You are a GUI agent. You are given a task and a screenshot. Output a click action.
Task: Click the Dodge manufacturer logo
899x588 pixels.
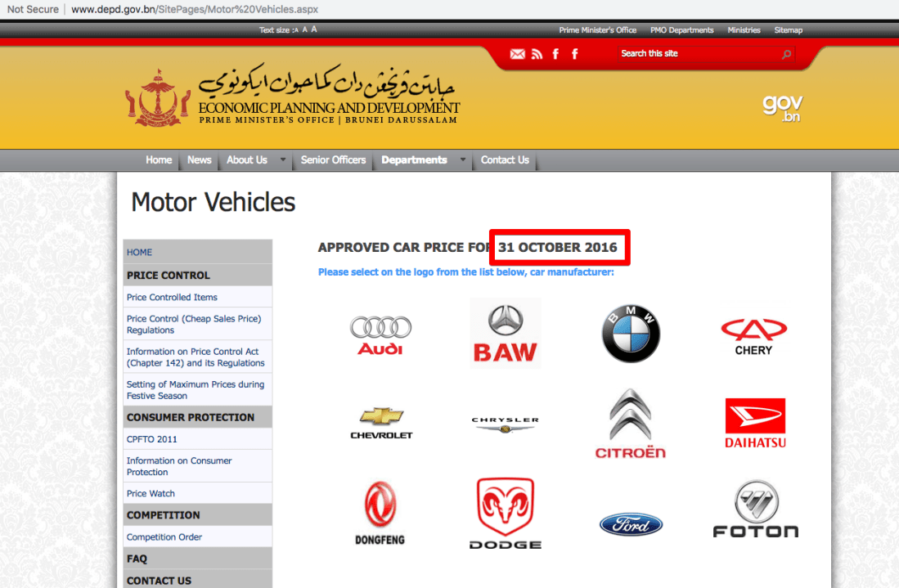click(x=505, y=511)
